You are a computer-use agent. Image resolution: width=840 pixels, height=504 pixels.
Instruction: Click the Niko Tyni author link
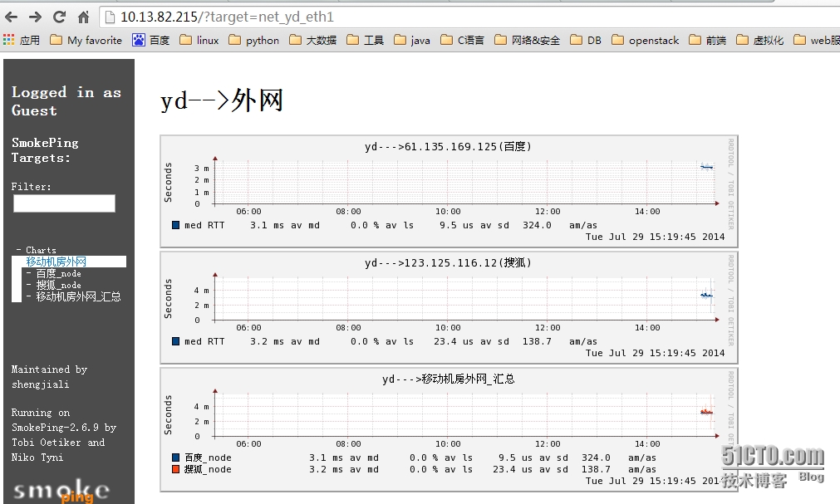pos(37,458)
